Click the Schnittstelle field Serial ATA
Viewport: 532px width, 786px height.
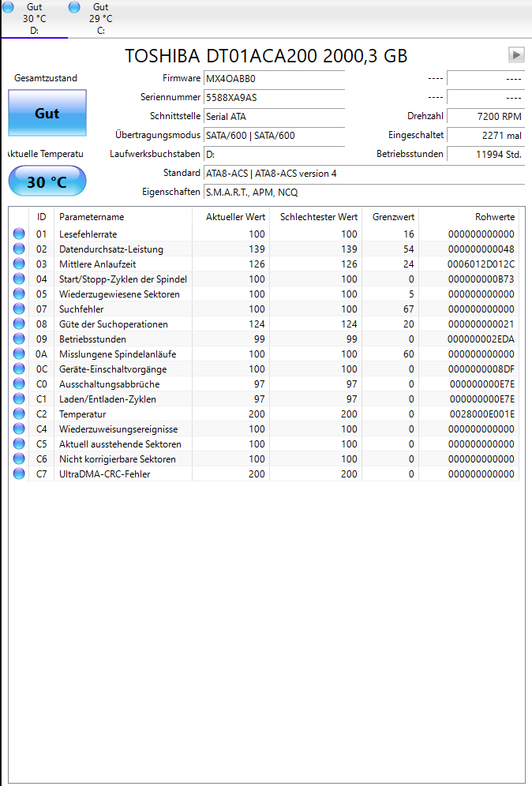274,117
